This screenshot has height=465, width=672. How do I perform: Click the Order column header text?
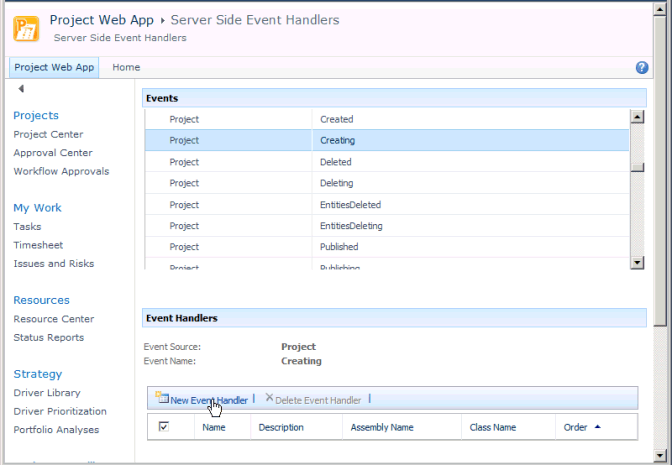(x=575, y=427)
